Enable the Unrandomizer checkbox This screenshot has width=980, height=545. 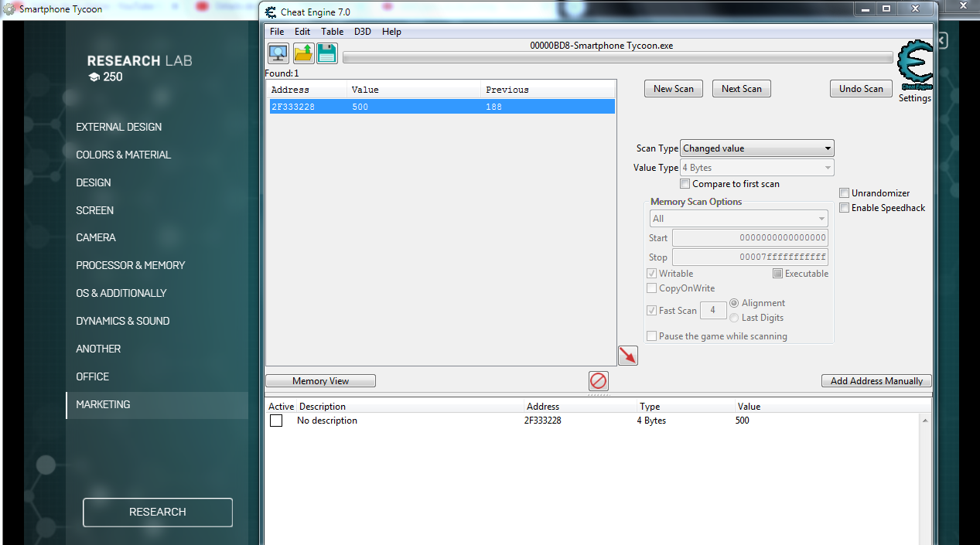(845, 193)
